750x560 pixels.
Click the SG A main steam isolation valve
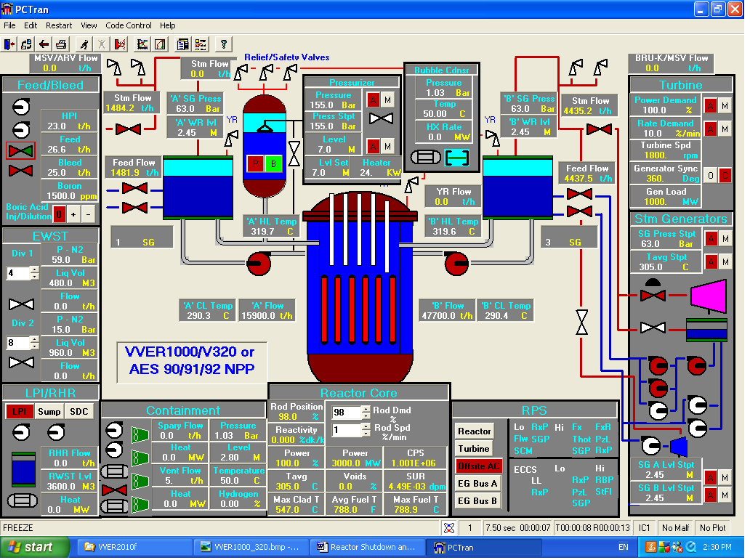tap(128, 129)
